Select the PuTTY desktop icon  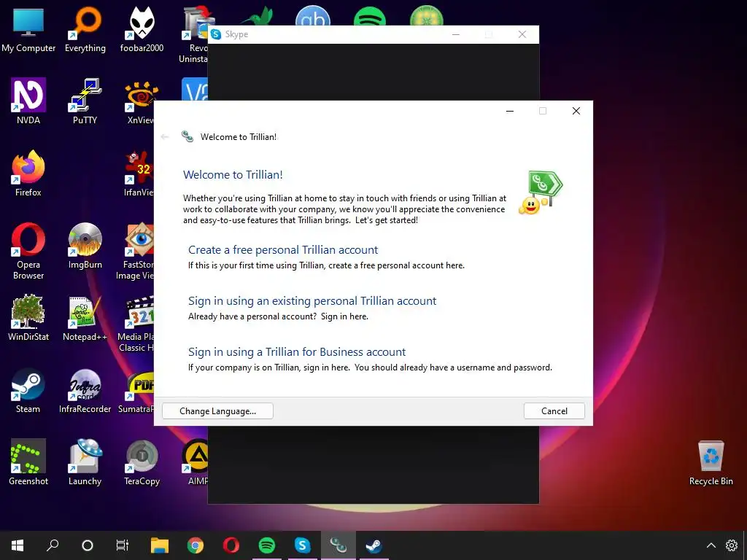coord(85,101)
